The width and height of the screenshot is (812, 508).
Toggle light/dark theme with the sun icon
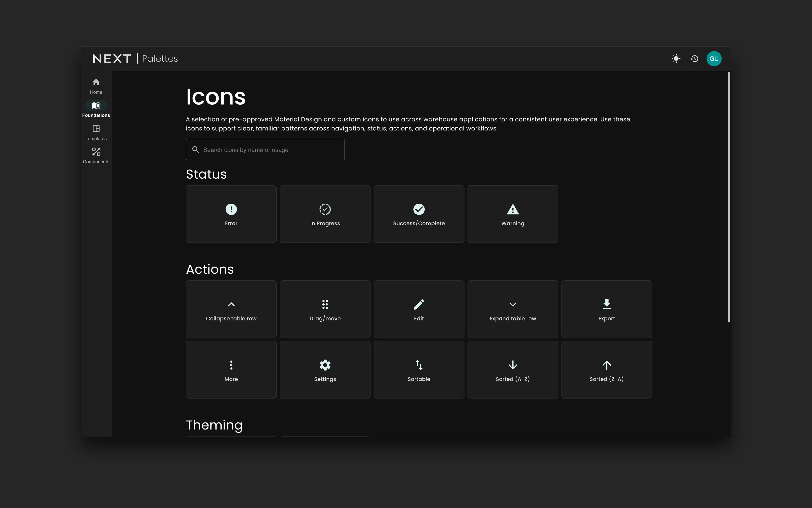[x=676, y=59]
